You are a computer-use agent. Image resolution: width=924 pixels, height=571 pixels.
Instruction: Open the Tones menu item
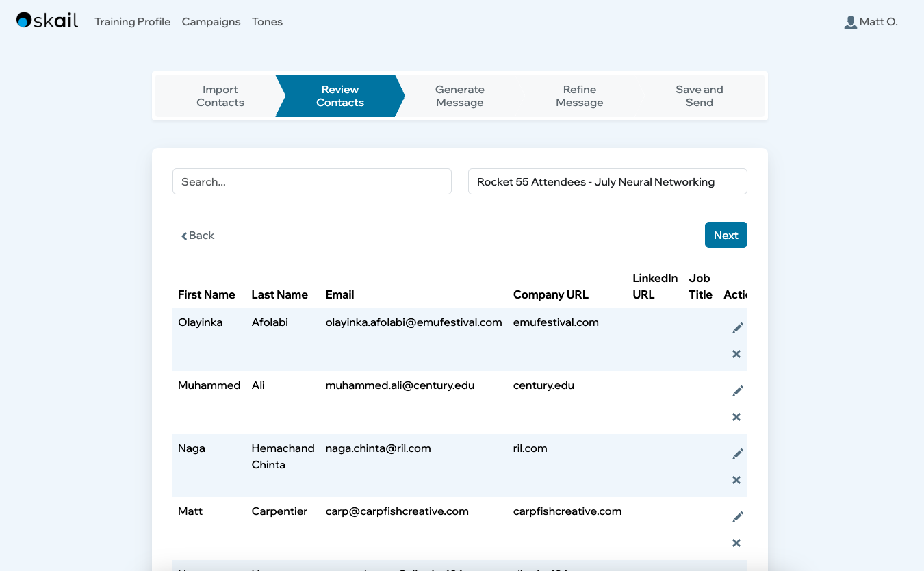point(267,22)
